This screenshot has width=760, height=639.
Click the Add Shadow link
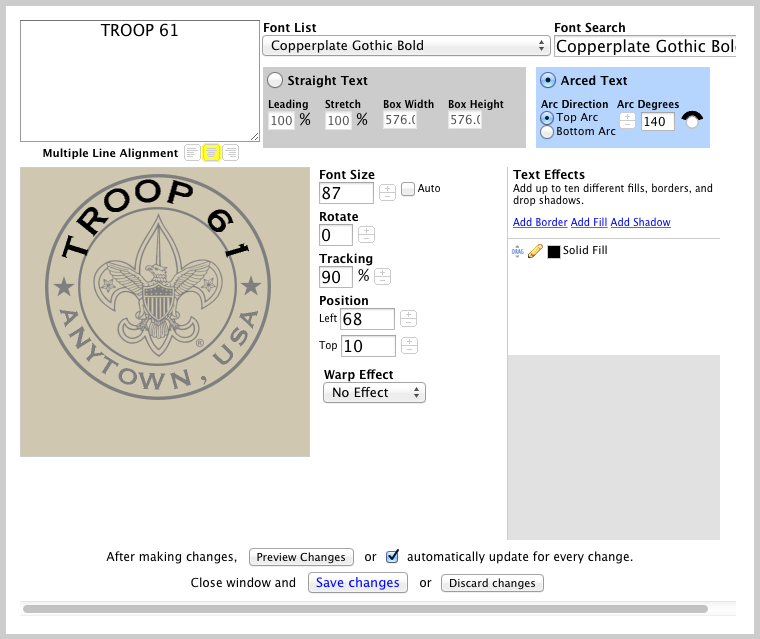click(640, 222)
